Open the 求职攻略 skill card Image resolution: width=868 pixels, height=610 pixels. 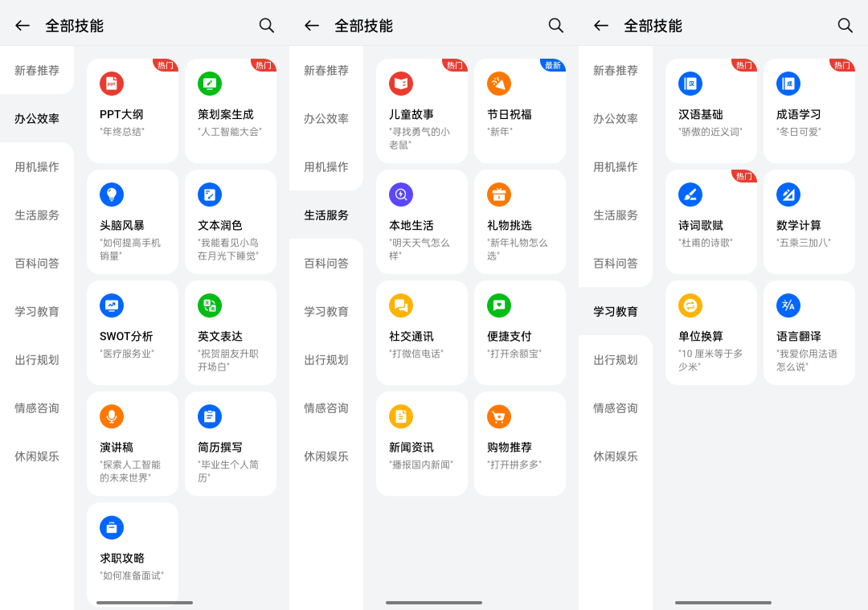point(133,554)
